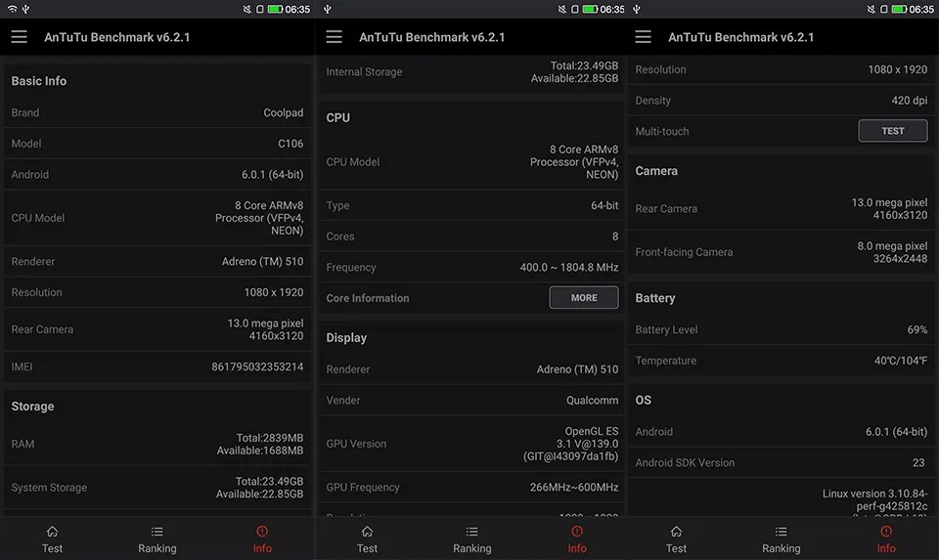Tap Ranking tab in right screen

781,539
